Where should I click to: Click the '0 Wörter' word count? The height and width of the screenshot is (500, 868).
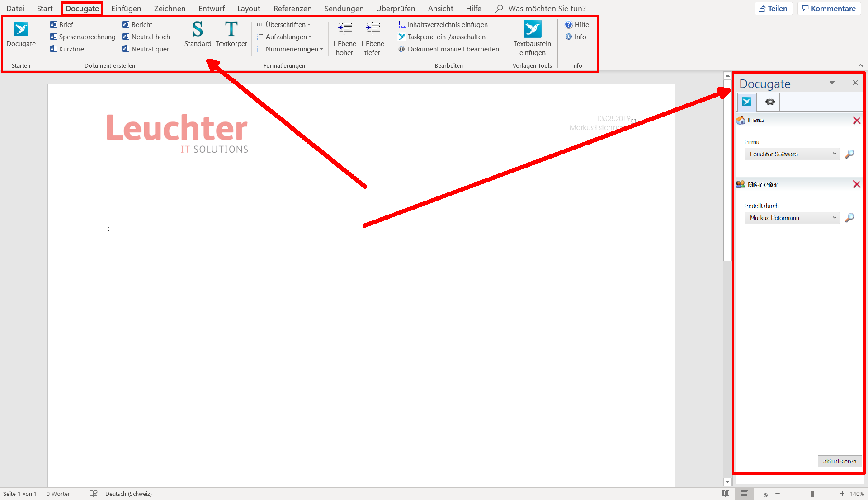(58, 494)
